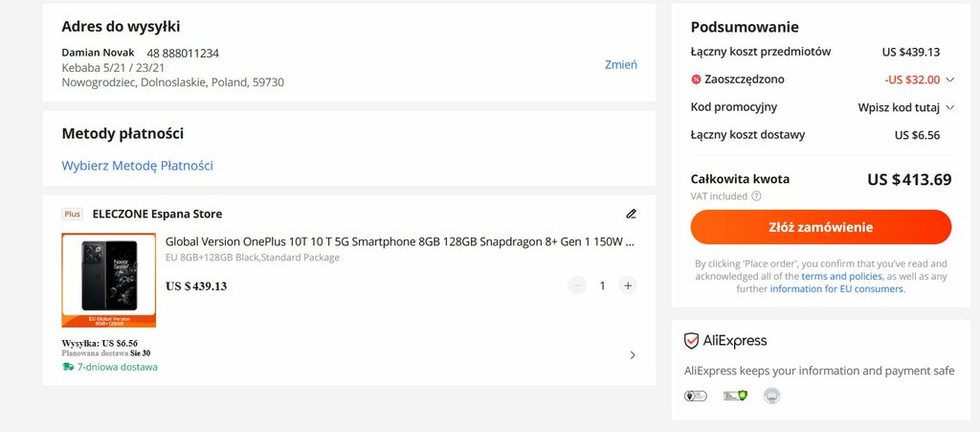This screenshot has width=980, height=432.
Task: Click the first payment security badge icon
Action: pyautogui.click(x=696, y=396)
